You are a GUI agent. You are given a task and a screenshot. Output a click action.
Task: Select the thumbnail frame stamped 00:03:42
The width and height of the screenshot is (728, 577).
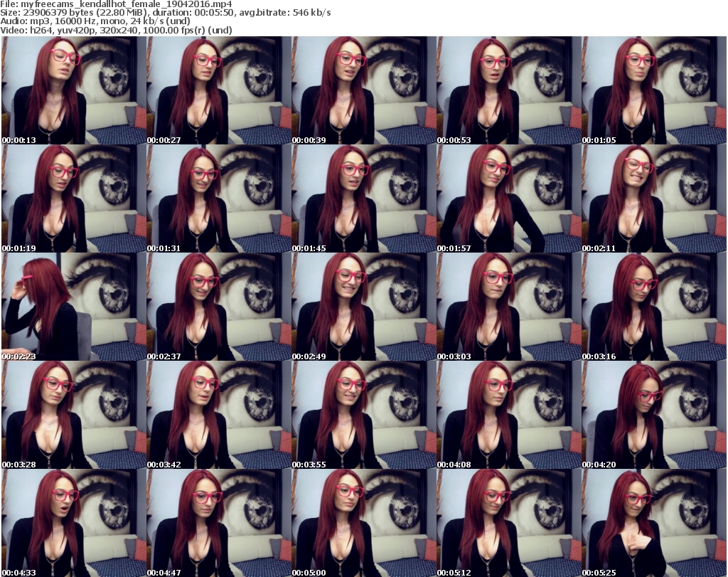click(x=219, y=415)
